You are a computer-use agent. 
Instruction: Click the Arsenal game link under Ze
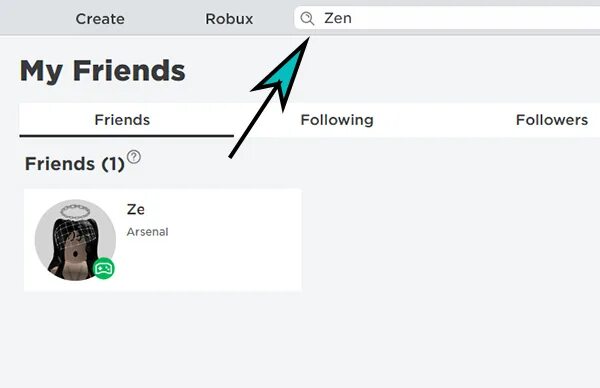(148, 232)
